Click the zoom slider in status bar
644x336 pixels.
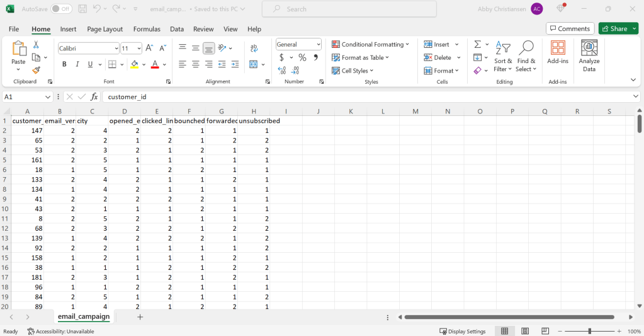pos(589,331)
